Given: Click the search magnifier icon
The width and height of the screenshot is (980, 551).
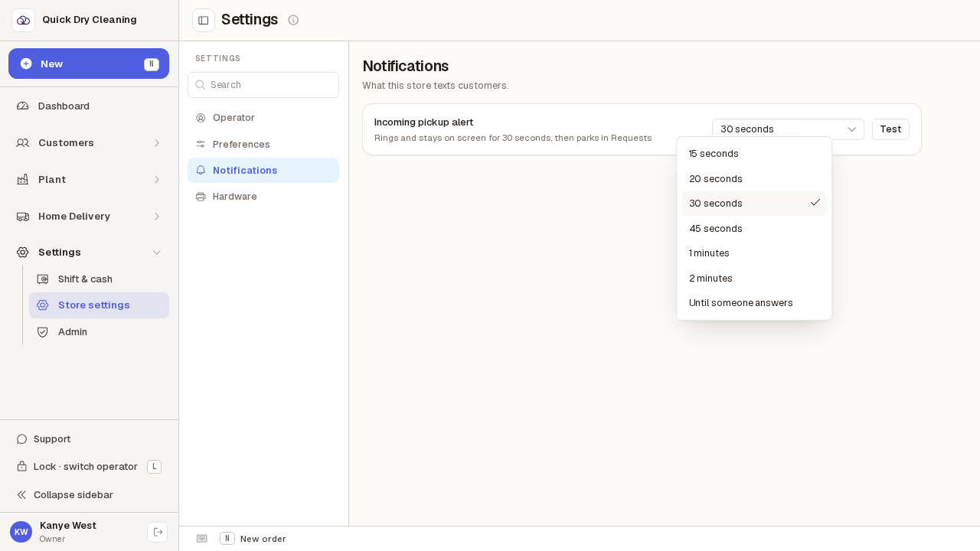Looking at the screenshot, I should 201,85.
